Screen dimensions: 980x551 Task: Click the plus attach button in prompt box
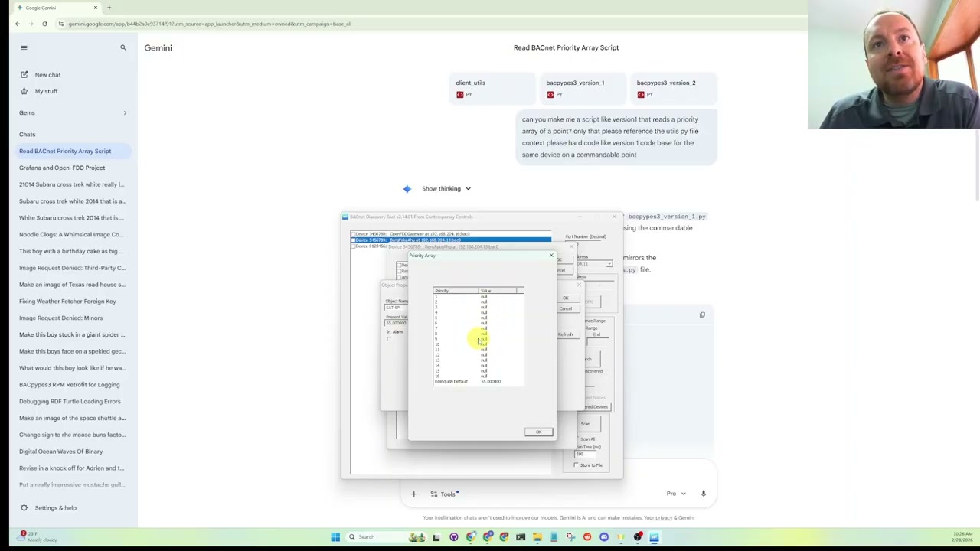413,494
